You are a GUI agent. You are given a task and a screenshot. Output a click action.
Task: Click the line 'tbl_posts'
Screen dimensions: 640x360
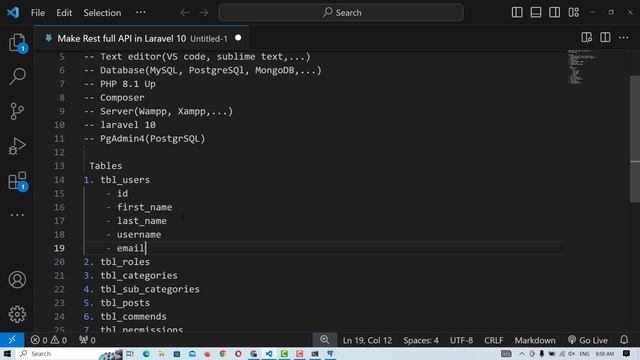tap(125, 303)
